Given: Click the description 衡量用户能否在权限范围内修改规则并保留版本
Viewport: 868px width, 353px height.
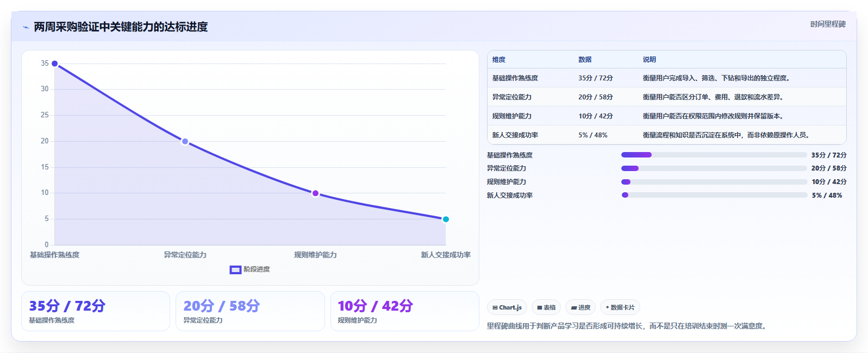Looking at the screenshot, I should tap(713, 116).
